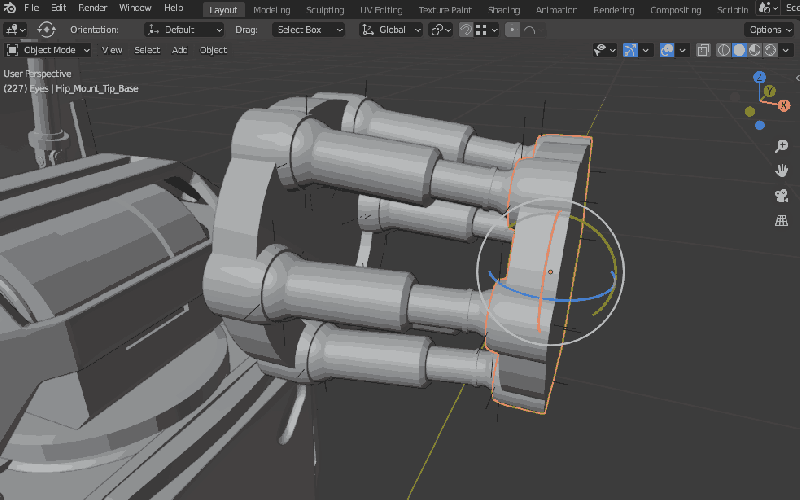Select material preview shading

coord(755,50)
